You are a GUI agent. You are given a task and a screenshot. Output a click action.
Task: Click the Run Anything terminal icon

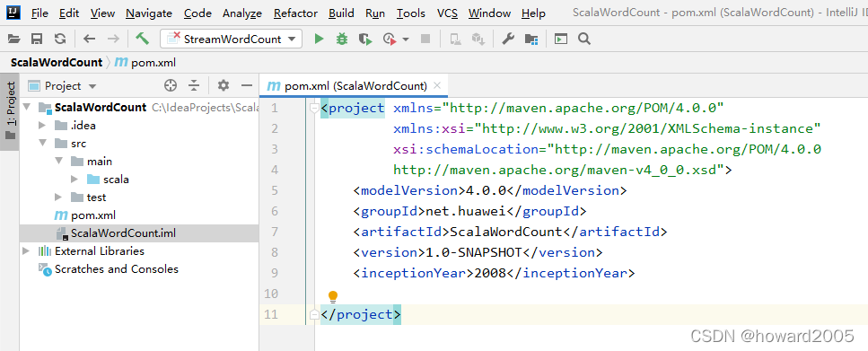561,39
